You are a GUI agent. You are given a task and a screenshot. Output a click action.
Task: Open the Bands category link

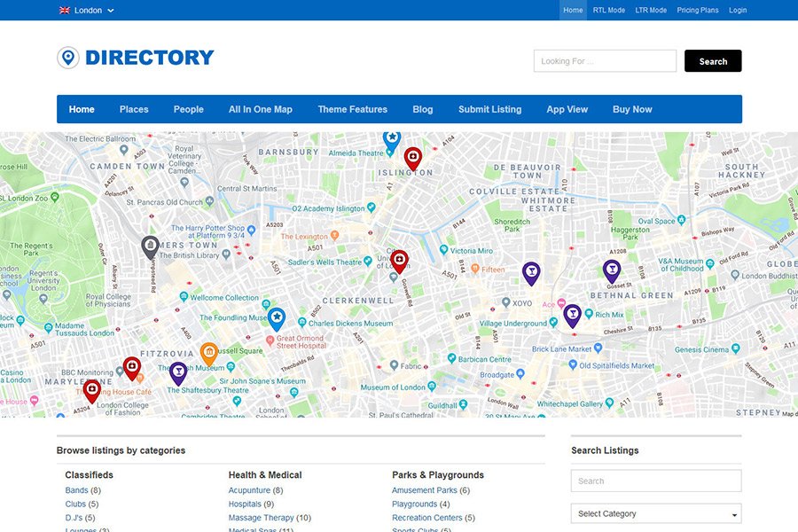76,490
